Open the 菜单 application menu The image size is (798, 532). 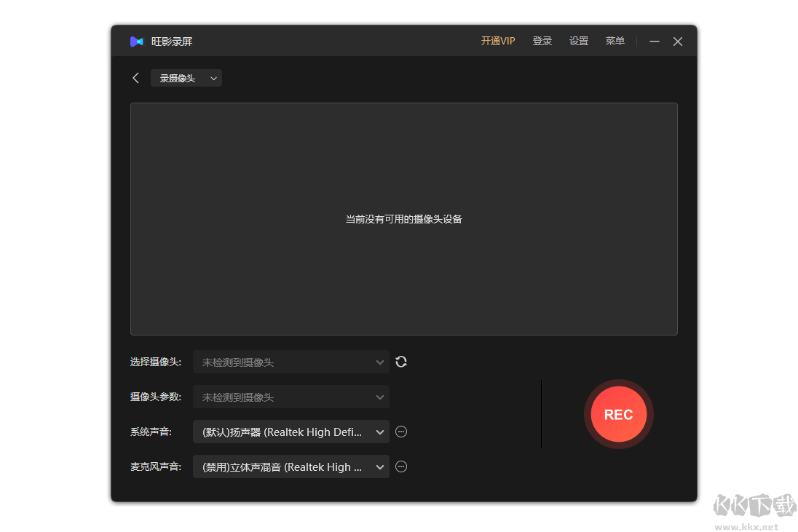(615, 41)
